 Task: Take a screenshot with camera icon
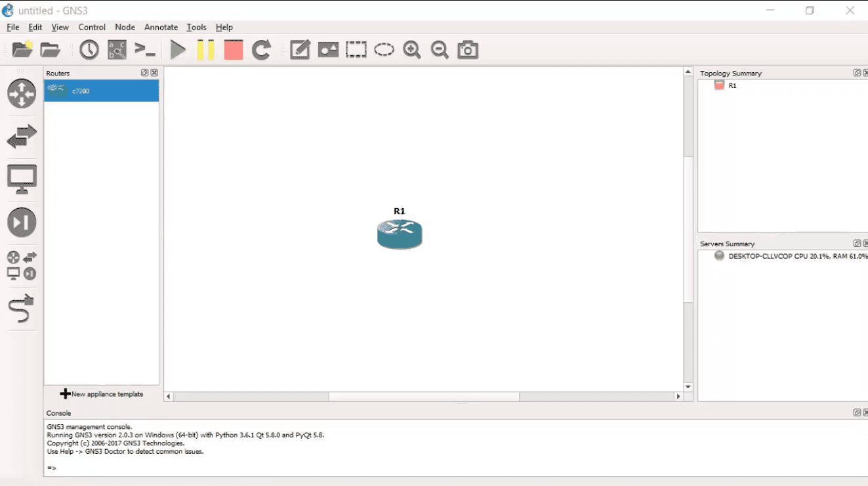[x=468, y=49]
